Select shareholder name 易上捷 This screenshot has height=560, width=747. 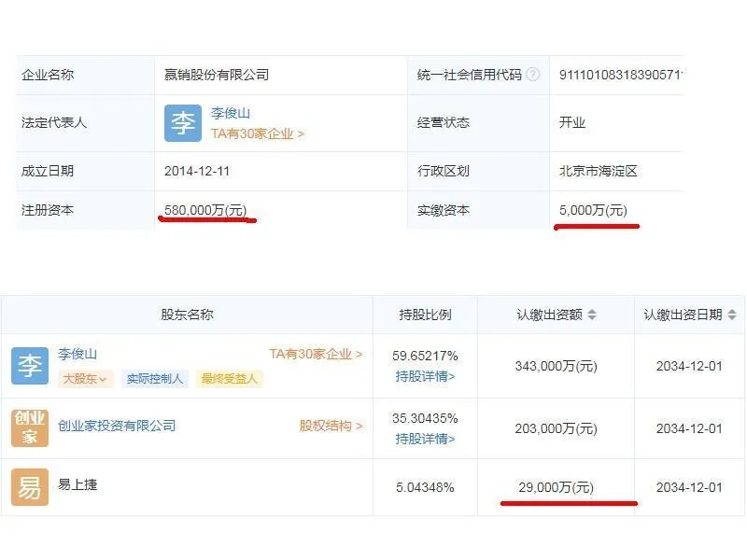(x=78, y=484)
